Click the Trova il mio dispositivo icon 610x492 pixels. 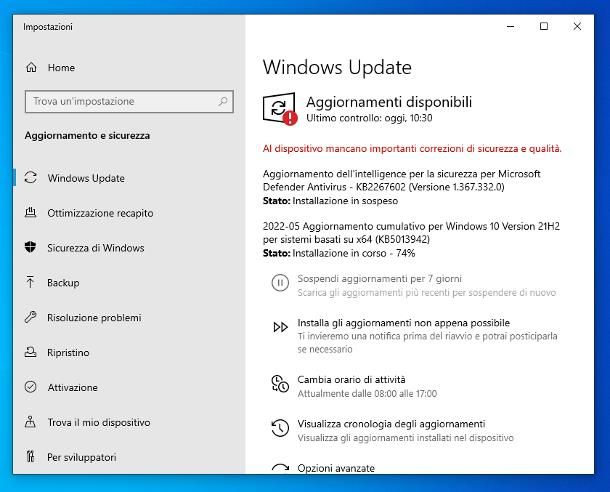[x=30, y=422]
